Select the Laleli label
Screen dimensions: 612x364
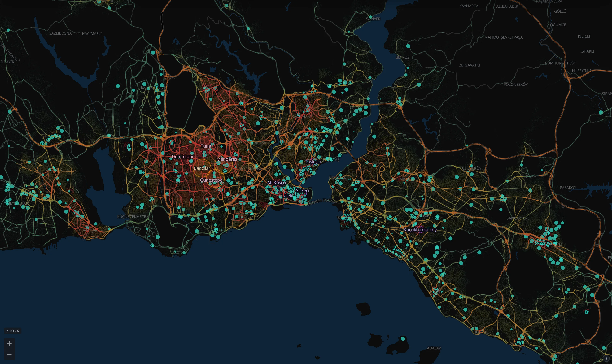pyautogui.click(x=287, y=196)
